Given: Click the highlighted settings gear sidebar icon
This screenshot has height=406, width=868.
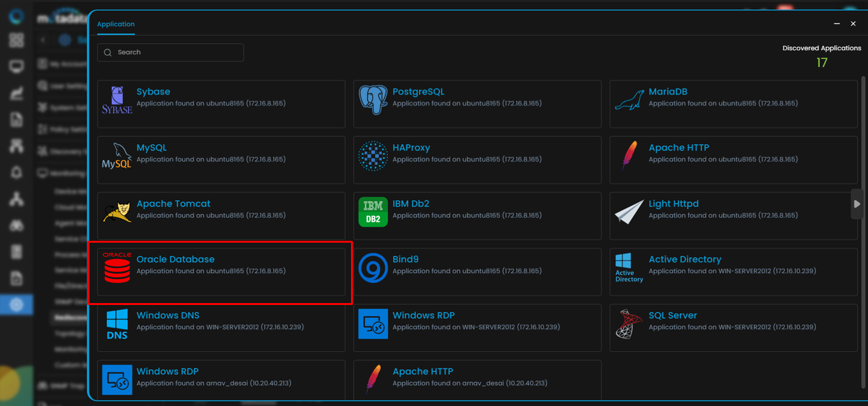Looking at the screenshot, I should pos(17,305).
